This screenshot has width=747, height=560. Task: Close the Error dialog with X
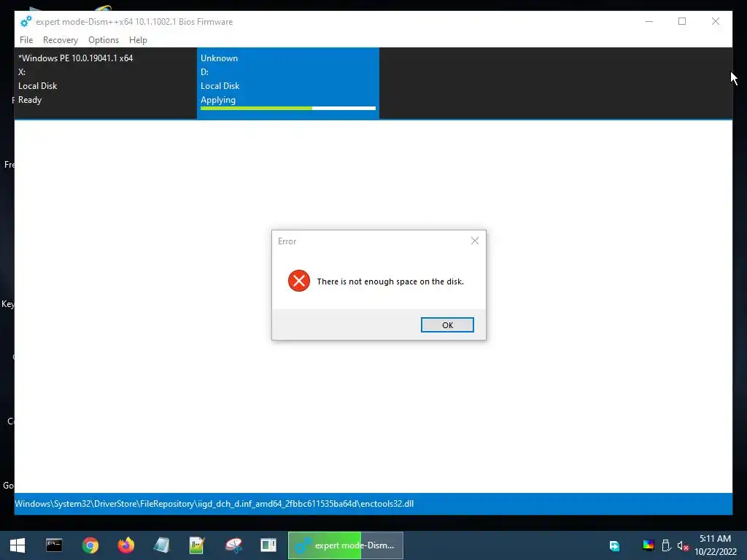pyautogui.click(x=474, y=241)
